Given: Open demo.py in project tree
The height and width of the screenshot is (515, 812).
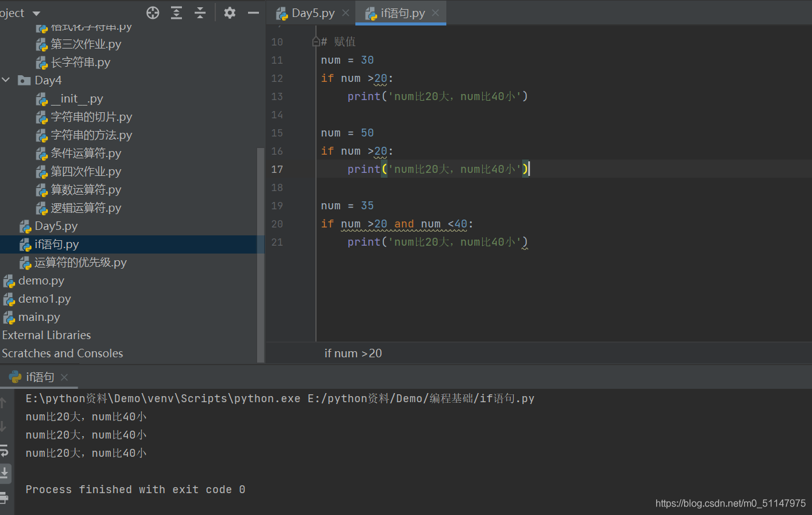Looking at the screenshot, I should point(41,281).
